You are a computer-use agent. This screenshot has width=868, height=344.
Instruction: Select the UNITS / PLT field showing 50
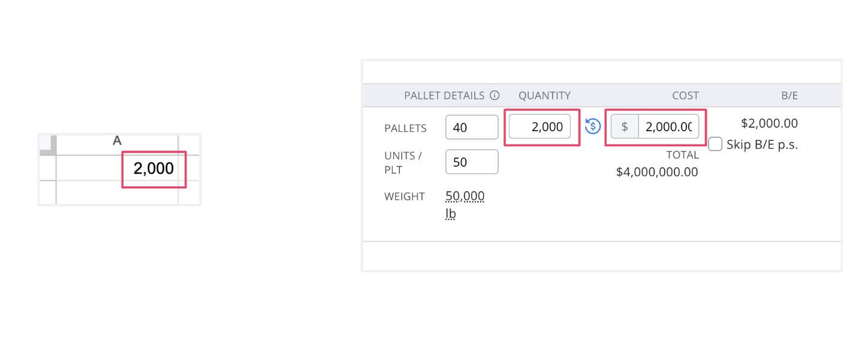pos(472,162)
